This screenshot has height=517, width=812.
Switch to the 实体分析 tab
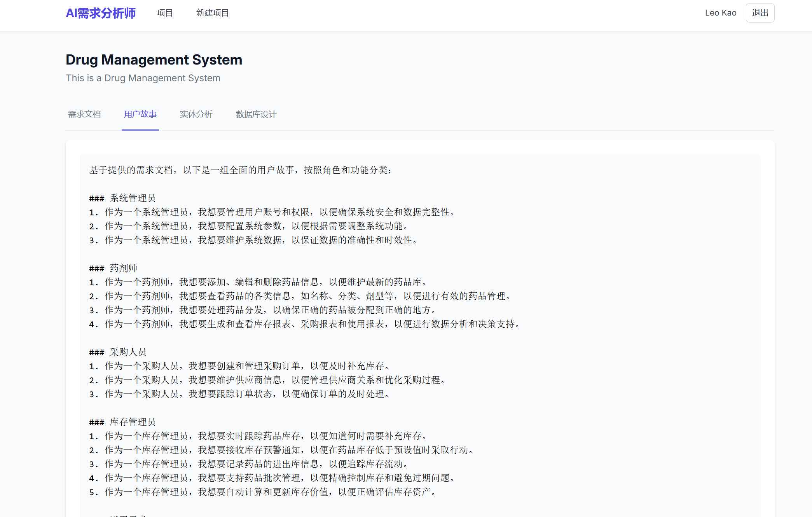click(196, 114)
